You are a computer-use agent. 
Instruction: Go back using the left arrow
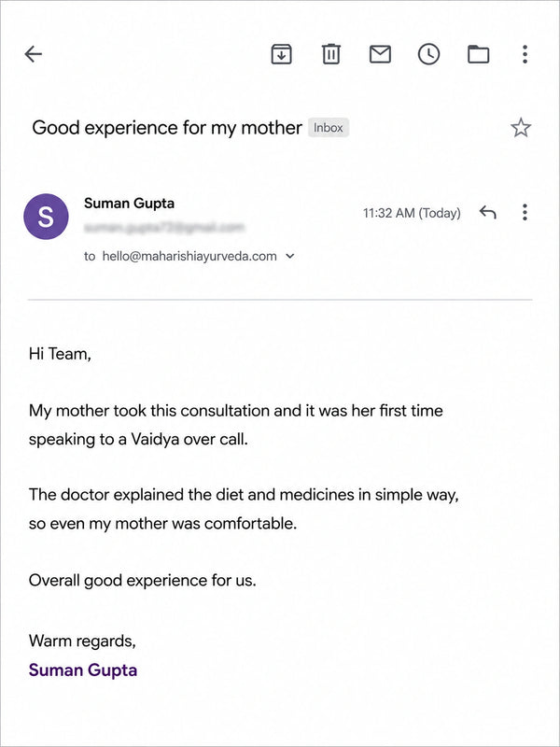click(34, 54)
